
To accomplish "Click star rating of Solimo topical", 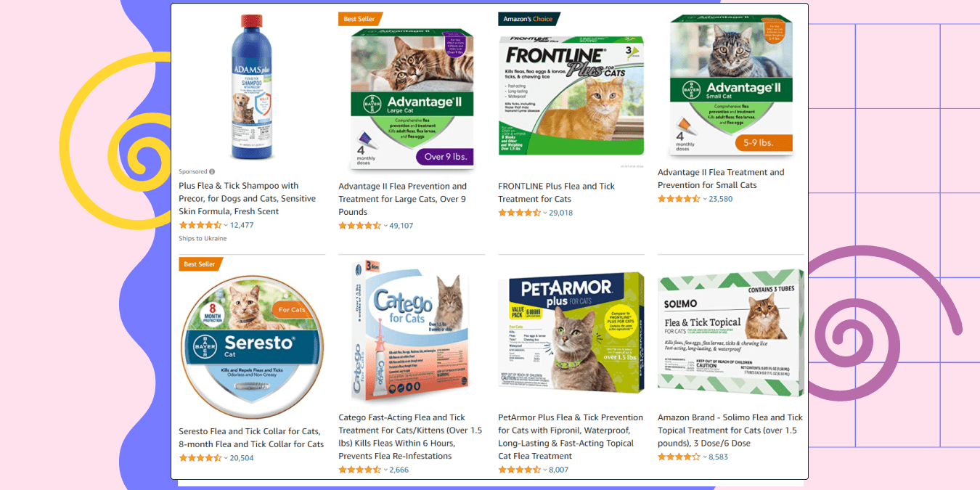I will coord(679,457).
